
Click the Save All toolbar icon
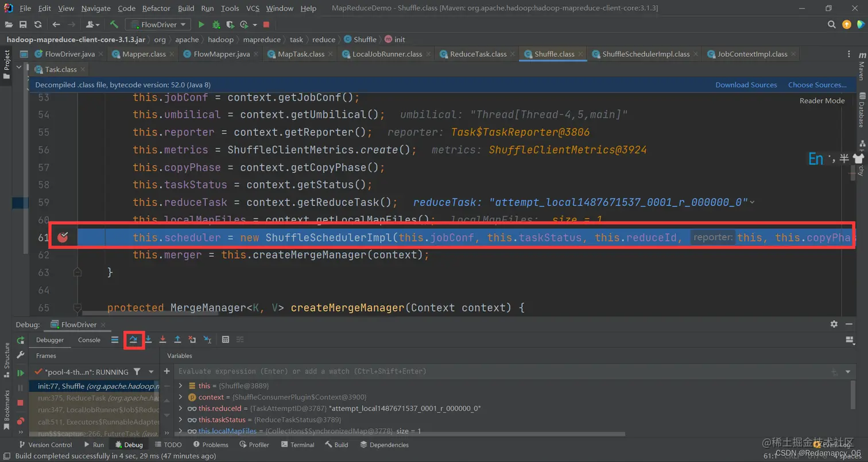(x=23, y=24)
